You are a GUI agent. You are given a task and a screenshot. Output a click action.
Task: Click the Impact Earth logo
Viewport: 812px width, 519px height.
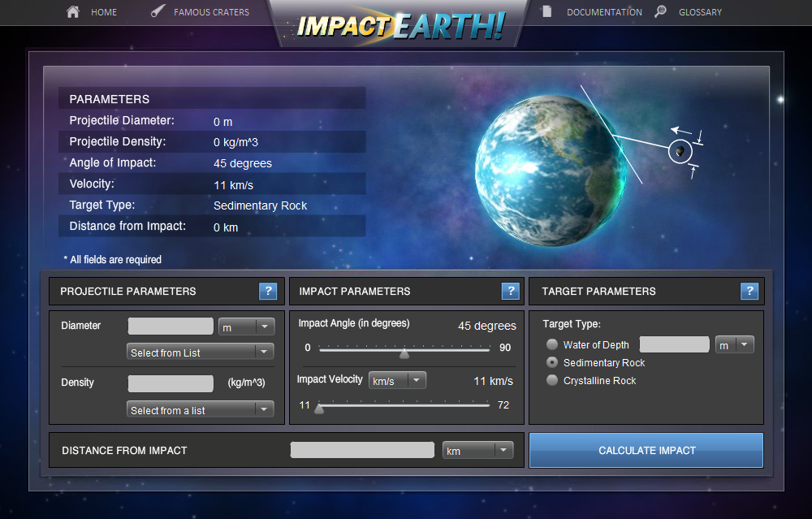pyautogui.click(x=400, y=26)
